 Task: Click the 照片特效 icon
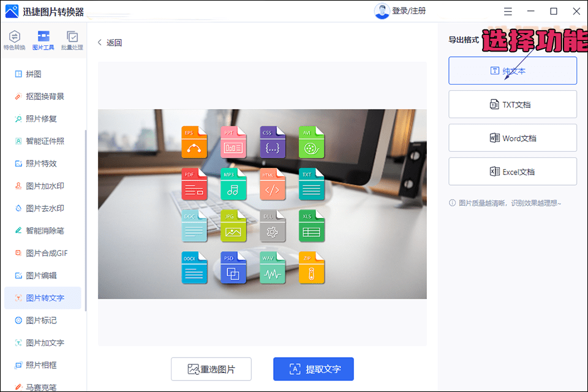pyautogui.click(x=18, y=164)
